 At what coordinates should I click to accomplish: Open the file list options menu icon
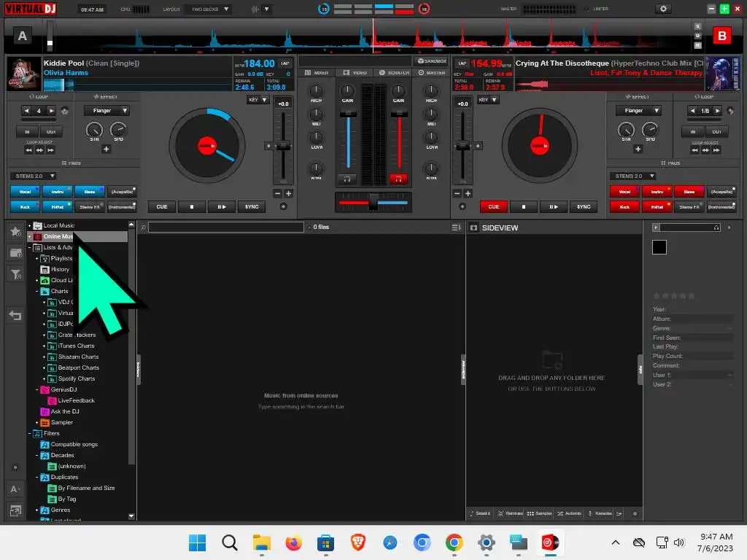pyautogui.click(x=456, y=227)
